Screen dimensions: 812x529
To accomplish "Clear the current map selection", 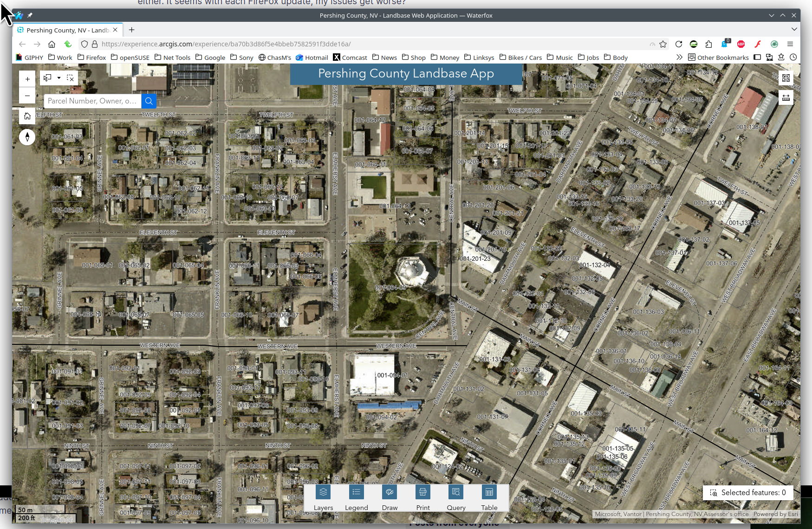I will click(70, 78).
